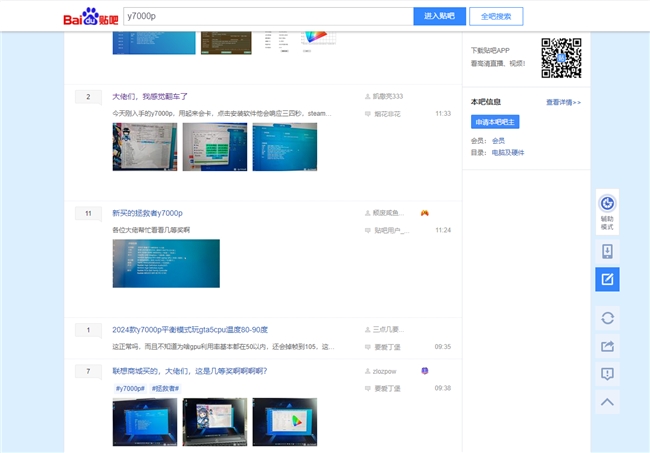Screen dimensions: 650x453
Task: Click the share icon in right sidebar
Action: pyautogui.click(x=607, y=346)
